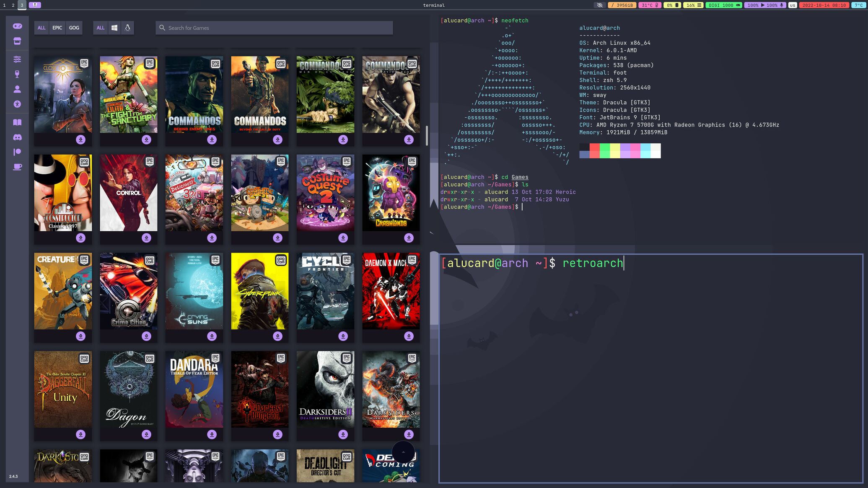Download Cyberpunk game

(277, 336)
